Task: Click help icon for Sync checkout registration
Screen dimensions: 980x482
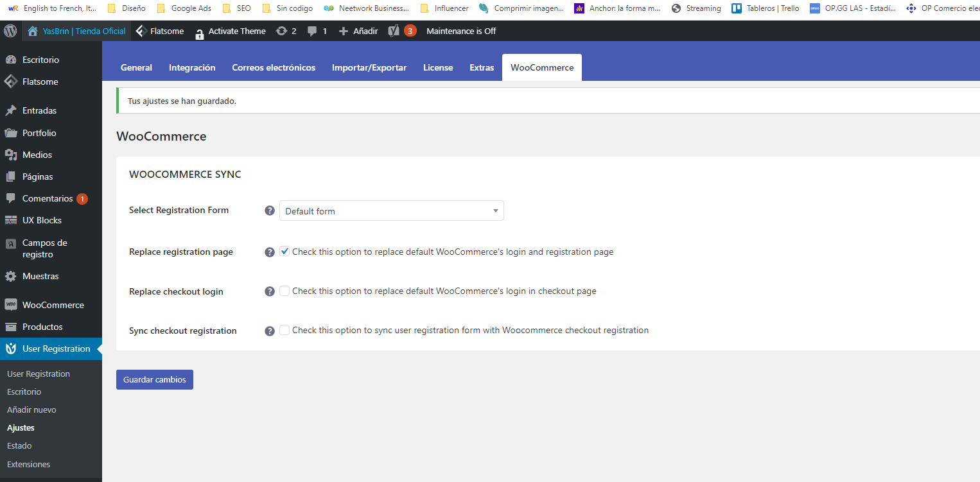Action: pyautogui.click(x=270, y=331)
